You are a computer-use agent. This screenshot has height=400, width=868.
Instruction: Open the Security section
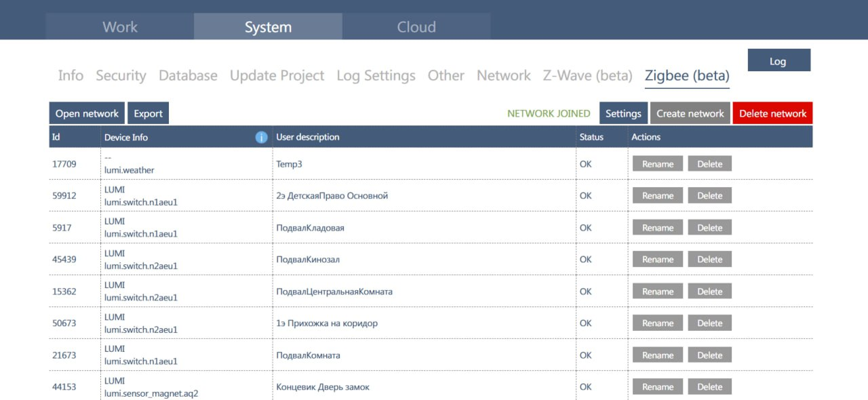point(121,75)
